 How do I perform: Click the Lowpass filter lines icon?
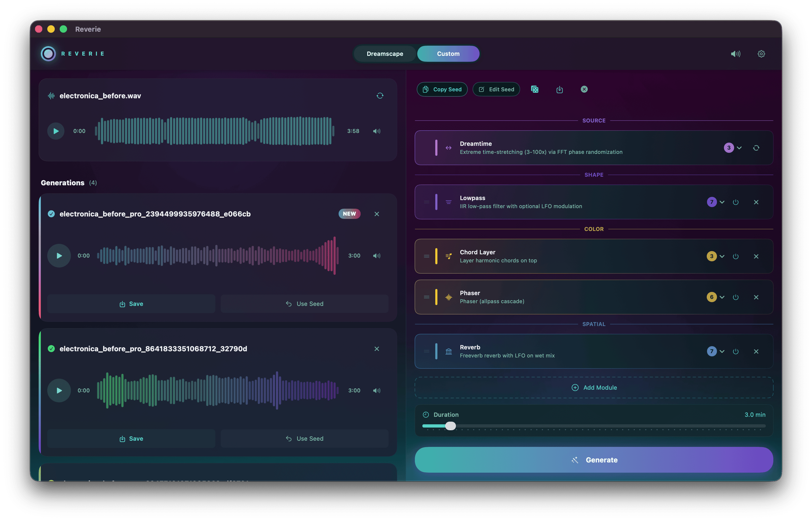(448, 202)
